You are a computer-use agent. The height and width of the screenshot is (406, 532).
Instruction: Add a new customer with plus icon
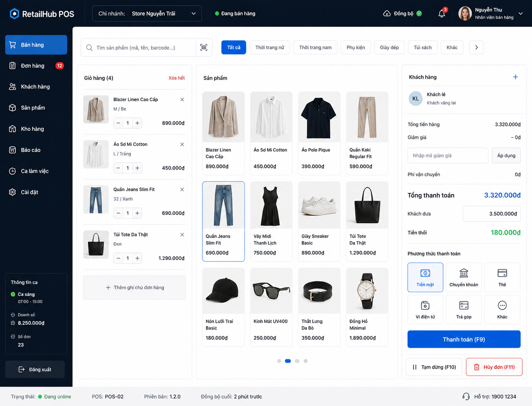515,77
